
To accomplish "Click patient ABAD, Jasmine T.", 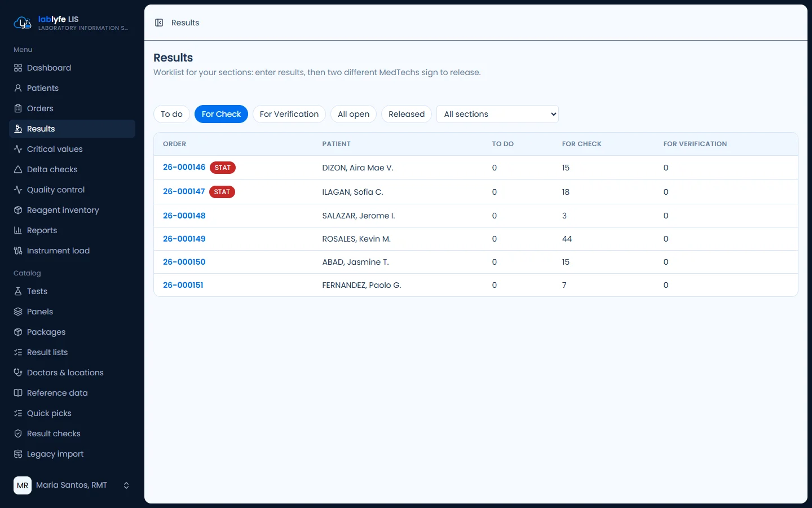I will 355,262.
